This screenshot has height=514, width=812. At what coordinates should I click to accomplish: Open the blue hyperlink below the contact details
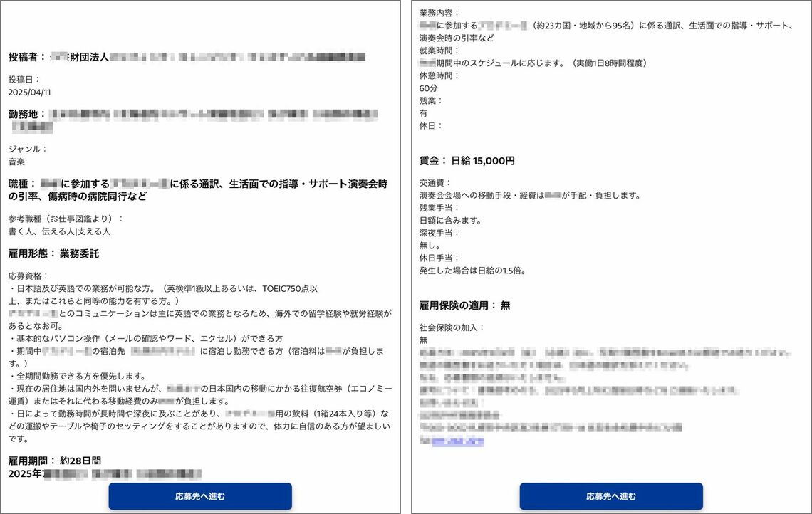point(462,441)
